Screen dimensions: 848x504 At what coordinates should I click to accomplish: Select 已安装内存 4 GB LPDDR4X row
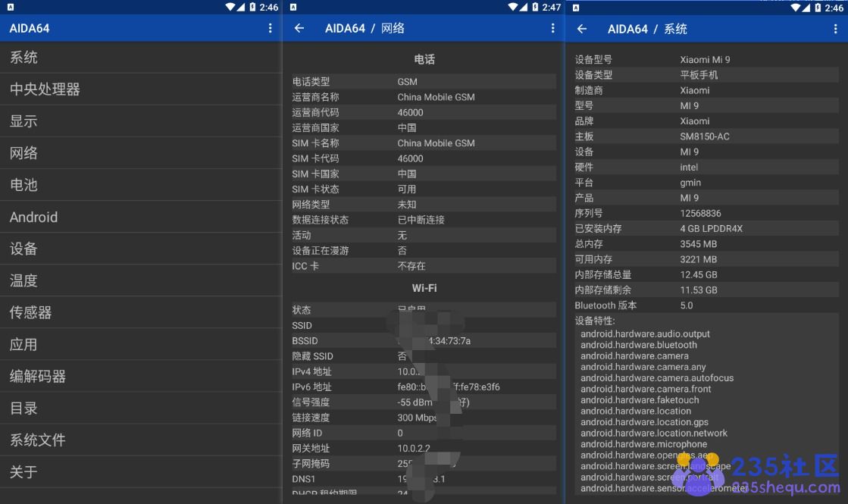pyautogui.click(x=706, y=228)
